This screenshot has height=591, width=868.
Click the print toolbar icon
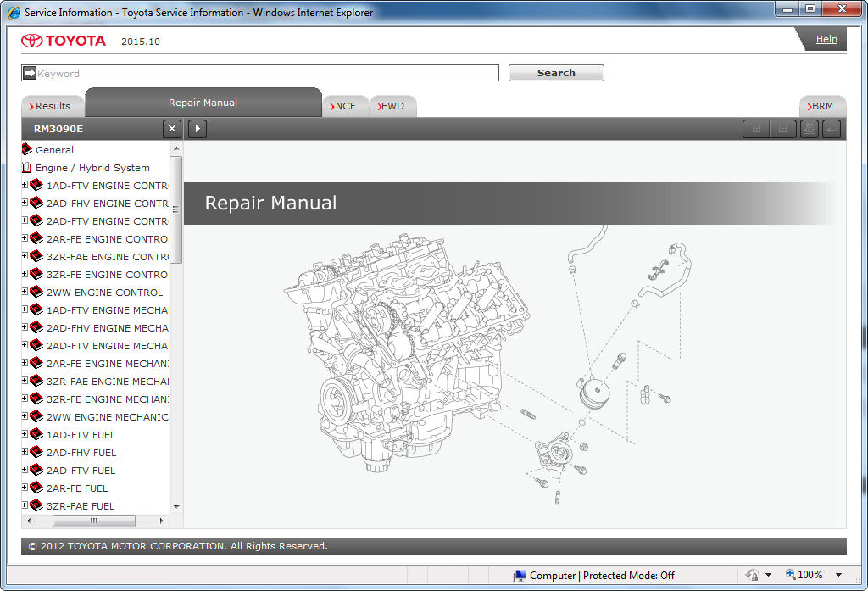810,129
